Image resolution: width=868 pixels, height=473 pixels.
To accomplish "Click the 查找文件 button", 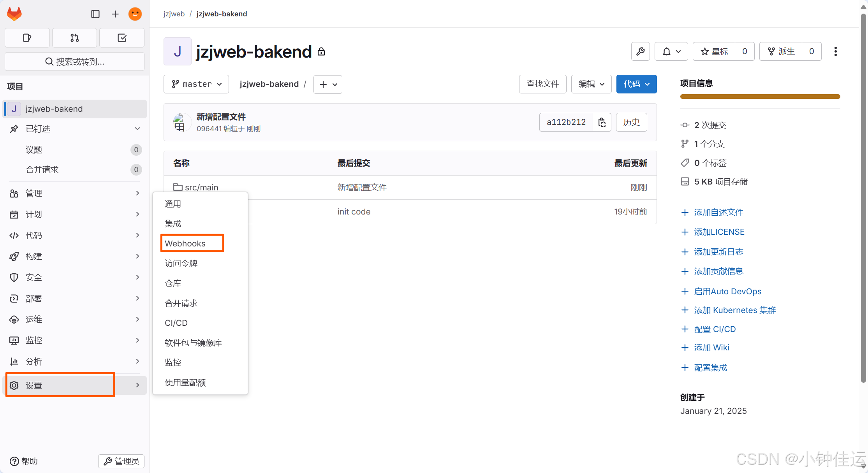I will point(543,84).
